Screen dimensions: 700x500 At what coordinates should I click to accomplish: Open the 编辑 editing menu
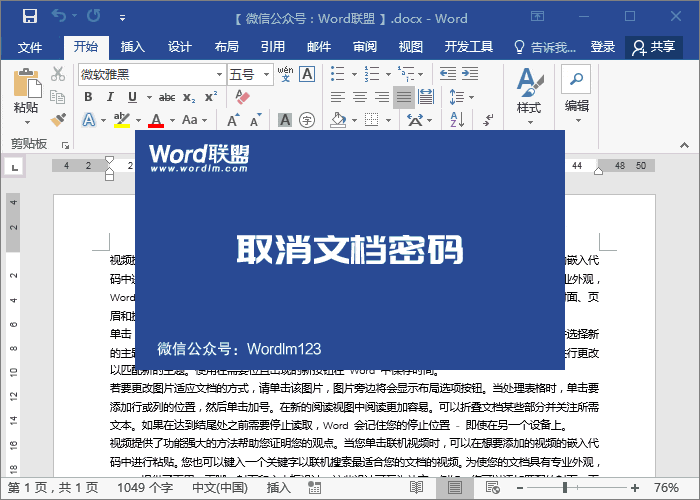(576, 95)
